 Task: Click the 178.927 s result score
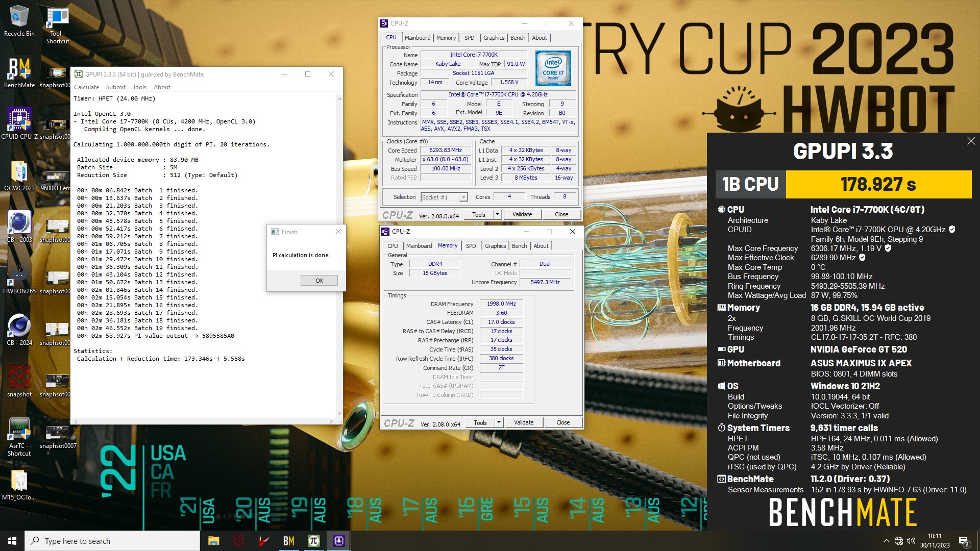point(878,184)
